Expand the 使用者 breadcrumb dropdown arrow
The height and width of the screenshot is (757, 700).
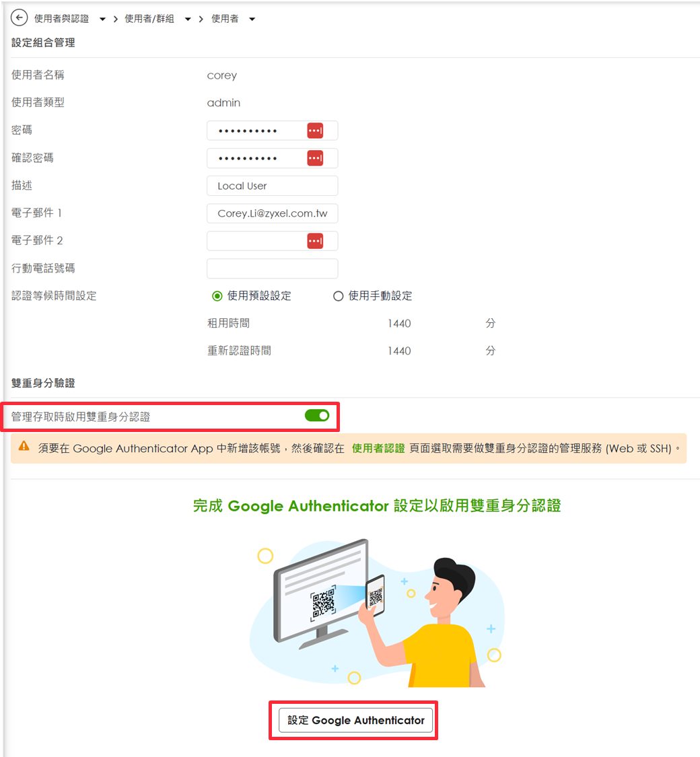pyautogui.click(x=252, y=20)
